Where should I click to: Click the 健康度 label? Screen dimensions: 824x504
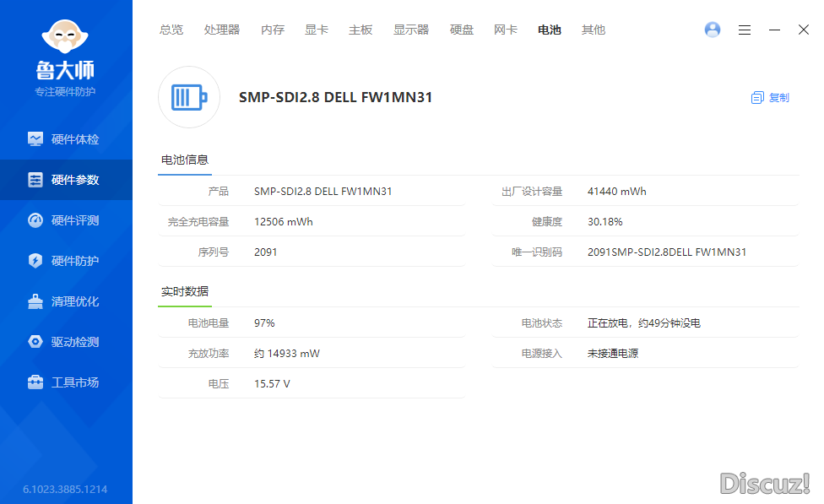click(x=547, y=222)
